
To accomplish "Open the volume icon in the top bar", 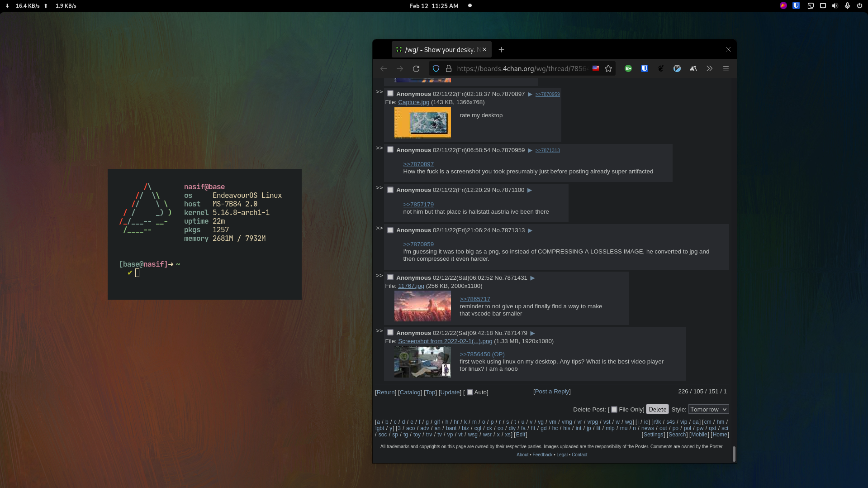I will point(835,6).
